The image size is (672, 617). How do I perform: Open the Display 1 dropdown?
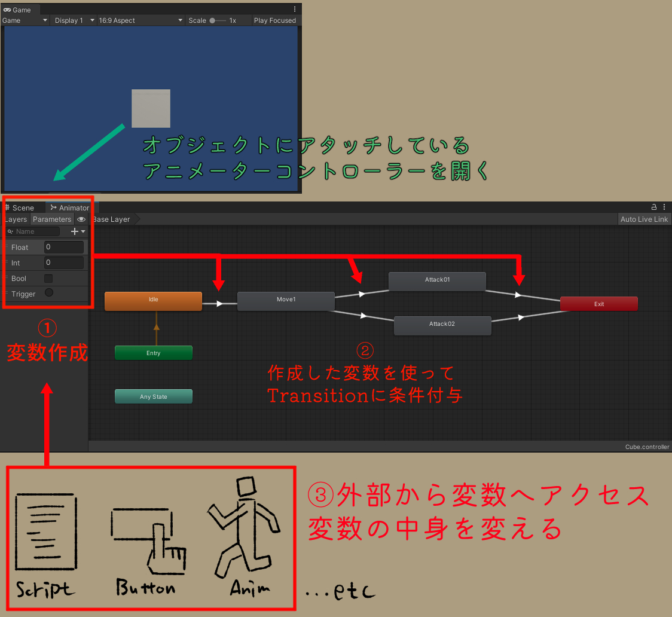tap(73, 20)
